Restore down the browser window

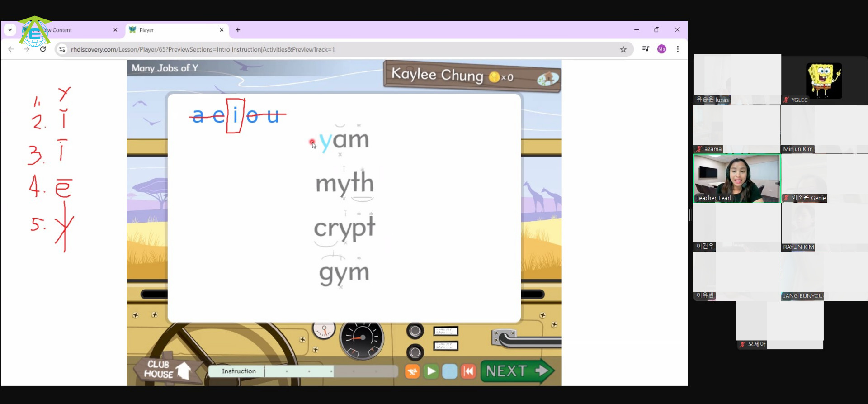coord(657,30)
